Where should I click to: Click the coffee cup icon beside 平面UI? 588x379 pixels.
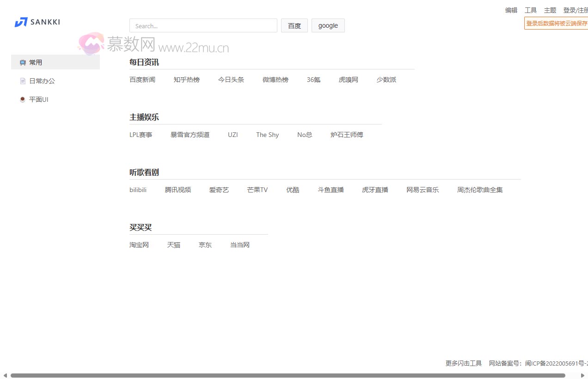[23, 99]
